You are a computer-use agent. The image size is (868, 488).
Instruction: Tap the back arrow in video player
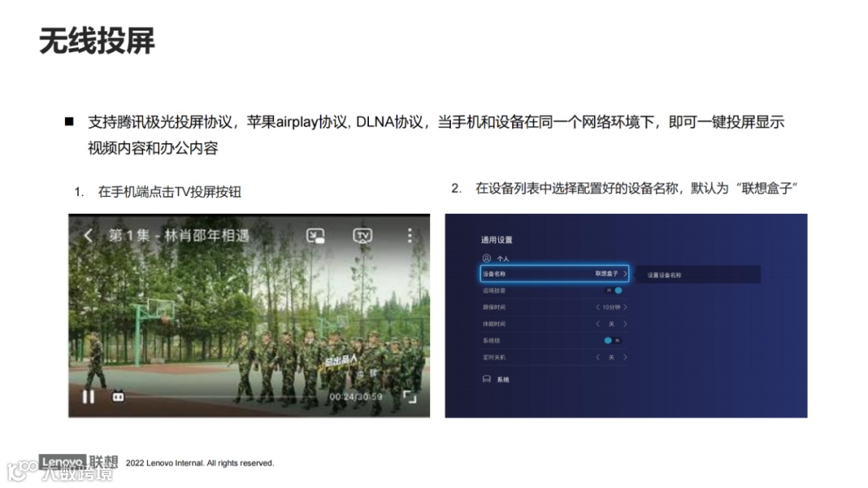88,236
